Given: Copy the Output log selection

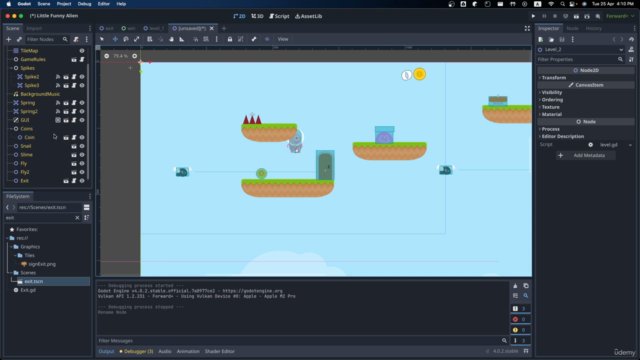Looking at the screenshot, I should pyautogui.click(x=526, y=286).
